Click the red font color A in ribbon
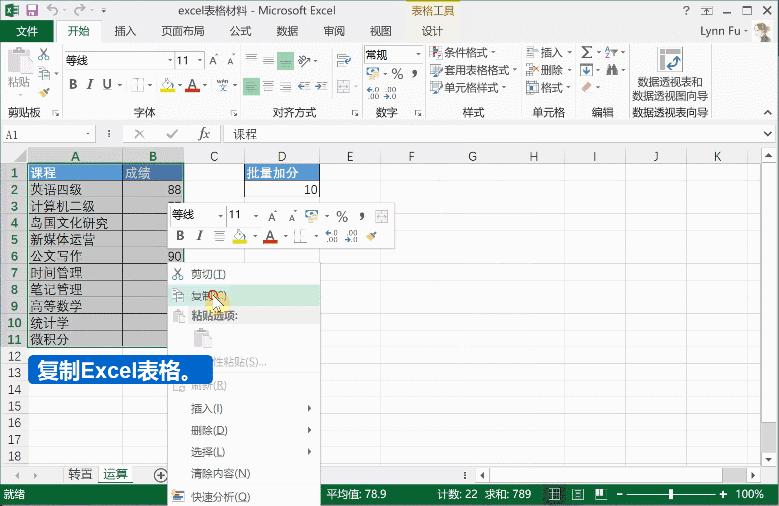 click(192, 85)
